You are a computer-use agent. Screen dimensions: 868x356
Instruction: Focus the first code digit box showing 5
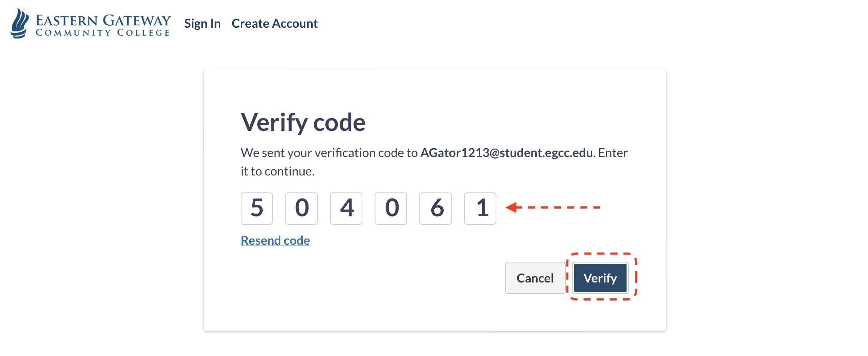coord(257,208)
